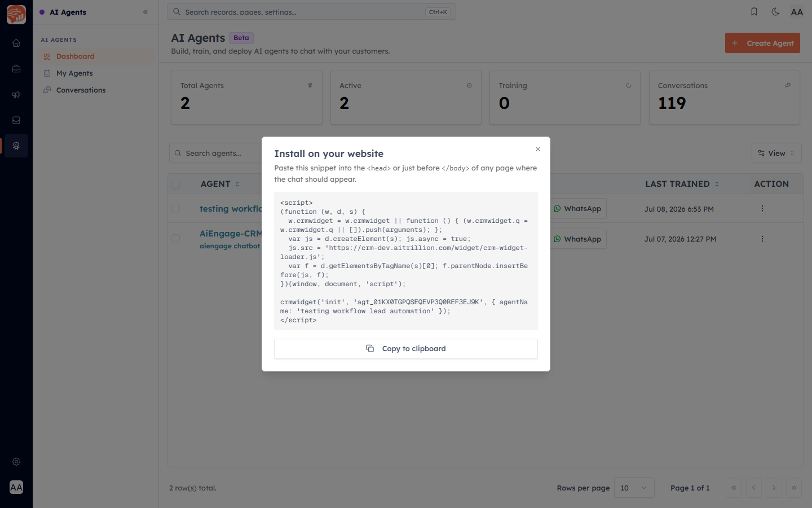Viewport: 812px width, 508px height.
Task: Click the Training card spinner icon
Action: tap(629, 85)
